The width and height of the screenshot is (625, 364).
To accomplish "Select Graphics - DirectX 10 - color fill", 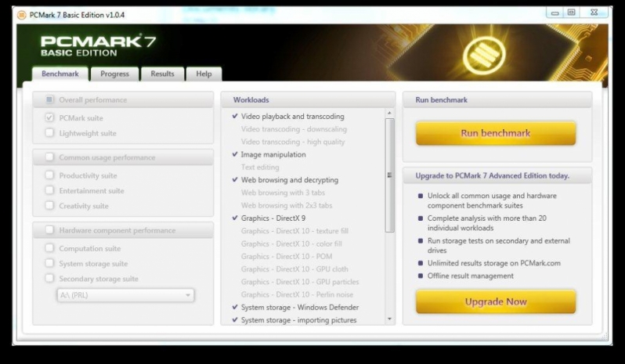I will click(x=291, y=243).
